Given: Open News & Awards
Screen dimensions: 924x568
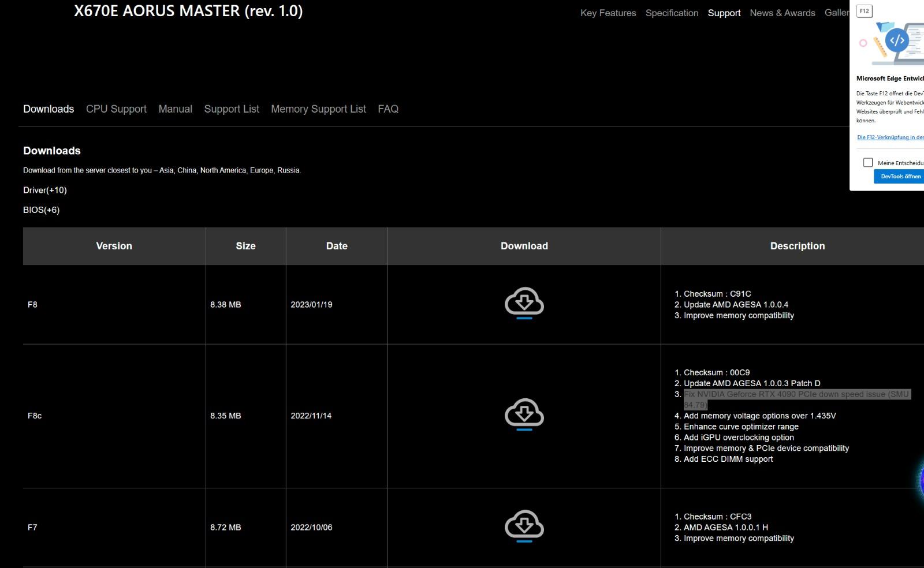Looking at the screenshot, I should (x=783, y=13).
